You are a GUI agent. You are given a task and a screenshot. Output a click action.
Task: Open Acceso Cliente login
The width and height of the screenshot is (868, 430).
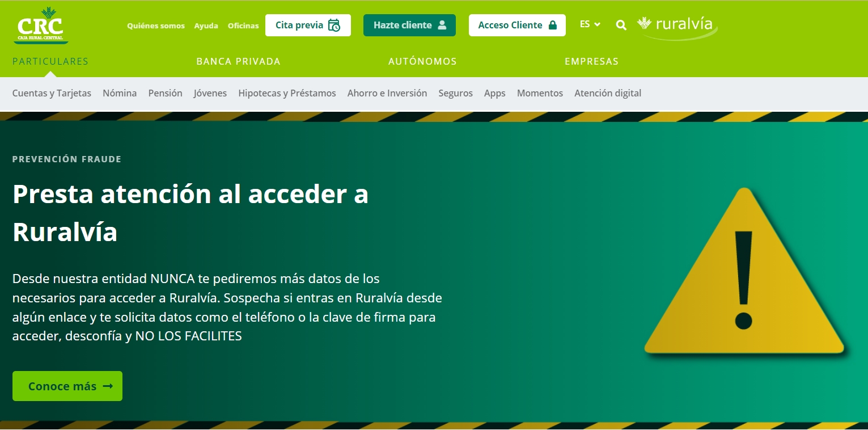pos(517,25)
